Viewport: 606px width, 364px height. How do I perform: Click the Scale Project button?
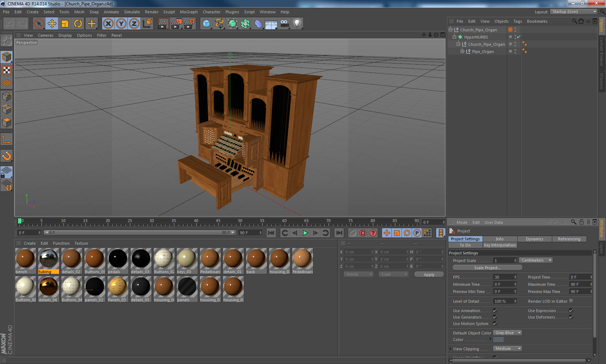[487, 268]
